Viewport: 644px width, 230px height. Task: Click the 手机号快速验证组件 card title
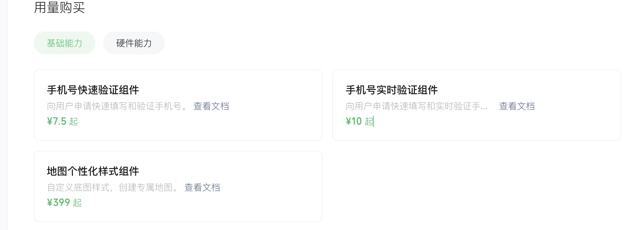[93, 90]
